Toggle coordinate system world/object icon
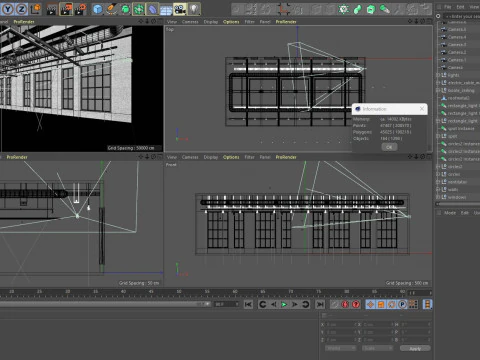The width and height of the screenshot is (480, 360). pyautogui.click(x=35, y=9)
